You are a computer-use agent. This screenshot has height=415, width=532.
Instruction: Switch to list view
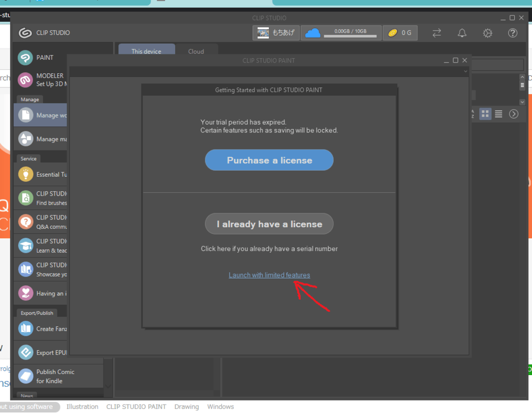pos(499,114)
